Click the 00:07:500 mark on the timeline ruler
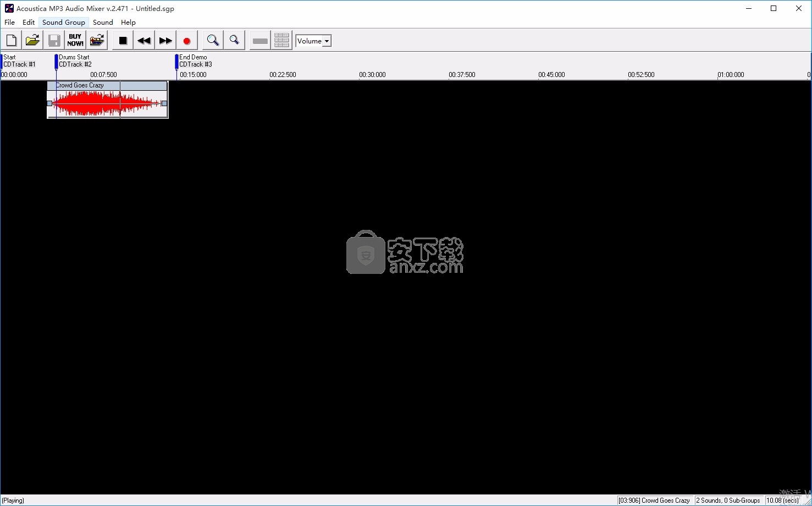Screen dimensions: 812x506 (x=103, y=75)
